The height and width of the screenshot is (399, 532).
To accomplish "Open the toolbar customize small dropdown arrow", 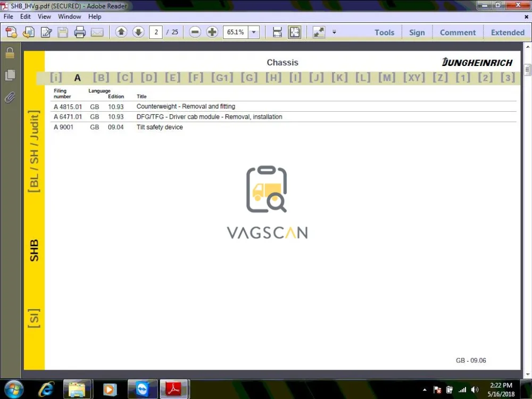I will (334, 32).
